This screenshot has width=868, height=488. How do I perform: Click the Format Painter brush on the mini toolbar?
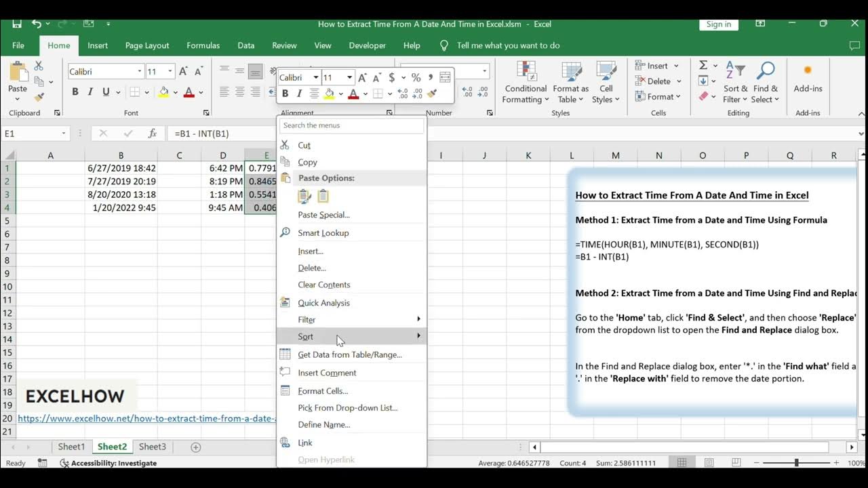pyautogui.click(x=432, y=94)
